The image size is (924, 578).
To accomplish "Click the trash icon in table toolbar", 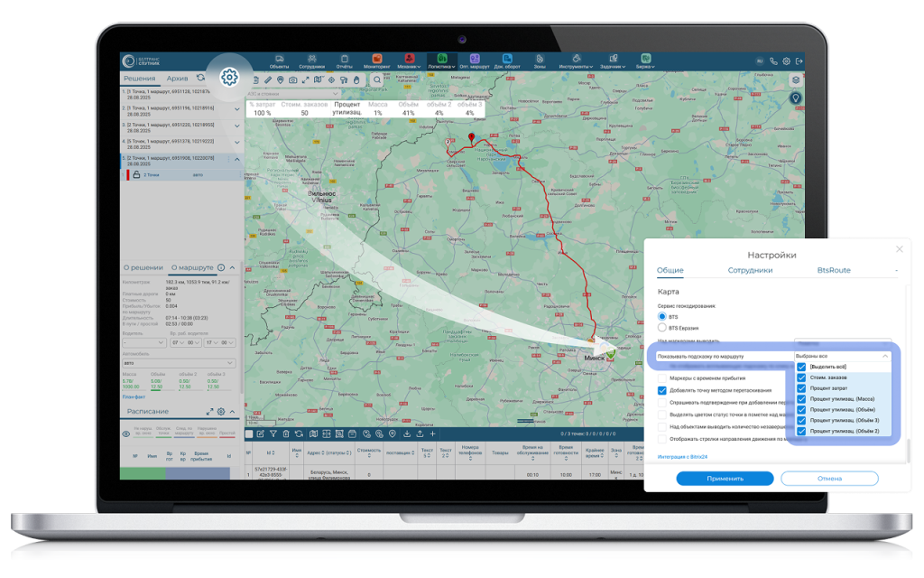I will click(x=286, y=434).
